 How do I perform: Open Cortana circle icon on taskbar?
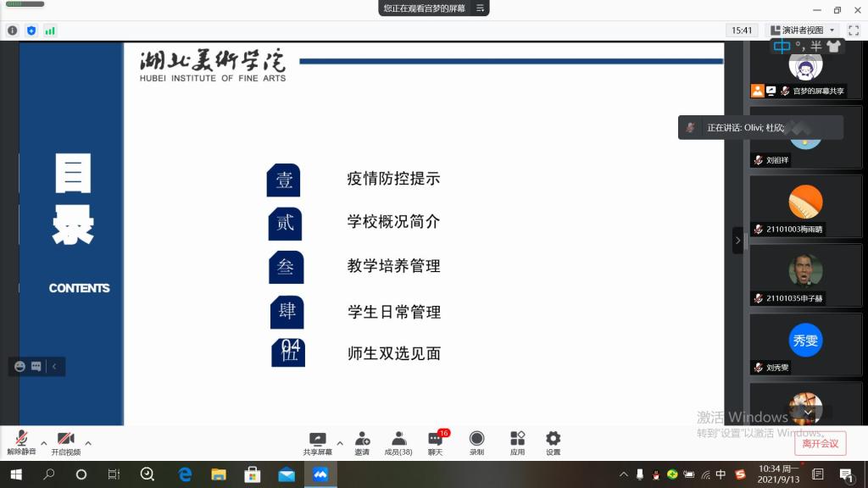point(81,474)
